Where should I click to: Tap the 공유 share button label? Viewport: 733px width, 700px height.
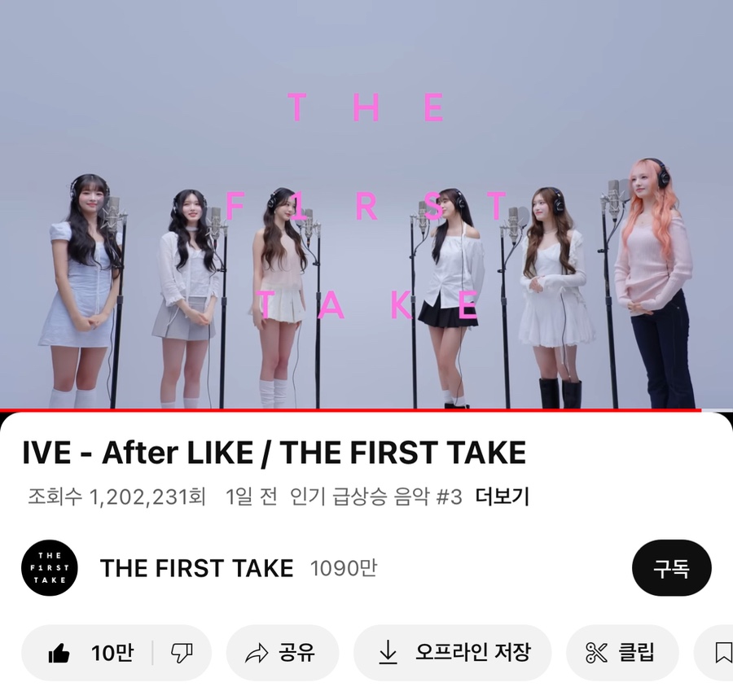(x=296, y=652)
